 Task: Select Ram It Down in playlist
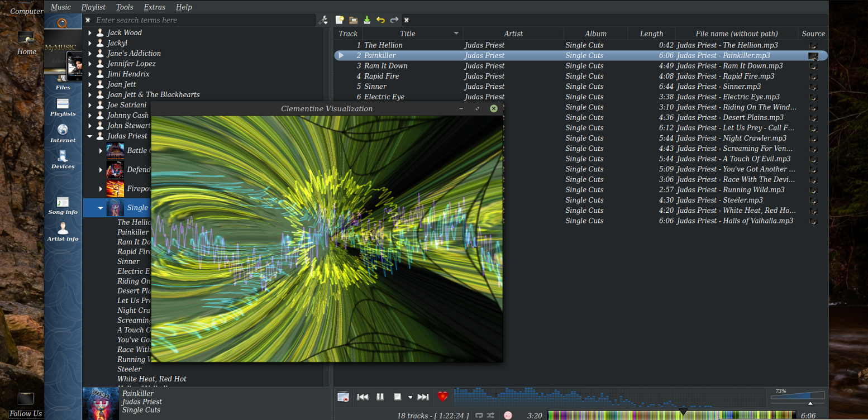[386, 66]
